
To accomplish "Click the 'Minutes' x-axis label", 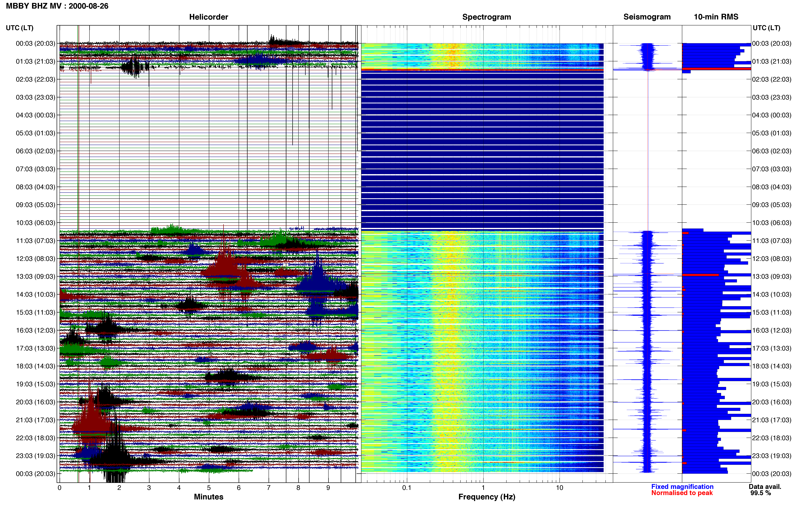I will click(209, 497).
